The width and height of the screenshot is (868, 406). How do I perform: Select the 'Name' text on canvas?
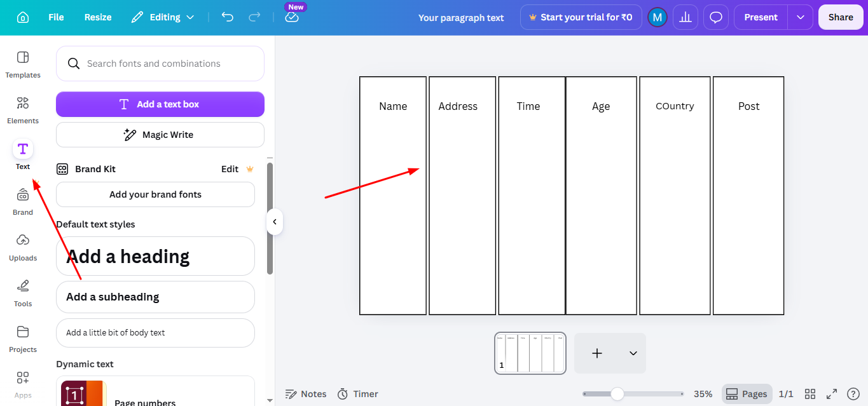(393, 106)
